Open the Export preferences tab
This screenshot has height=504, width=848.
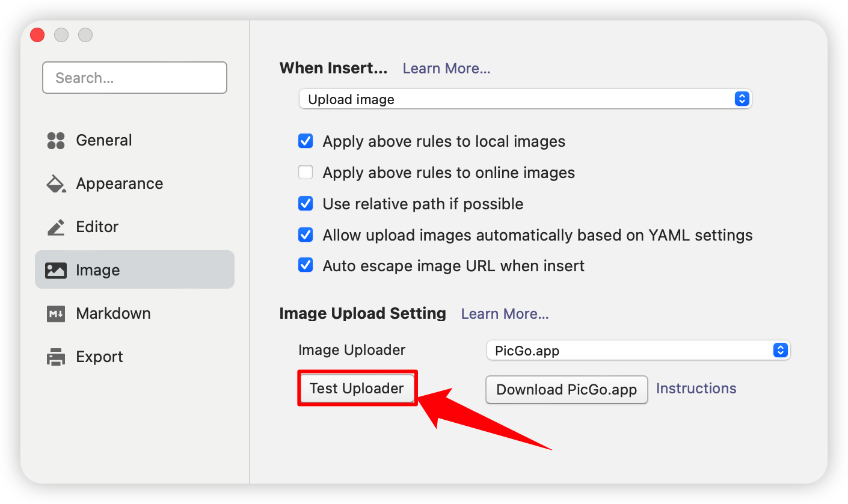99,357
